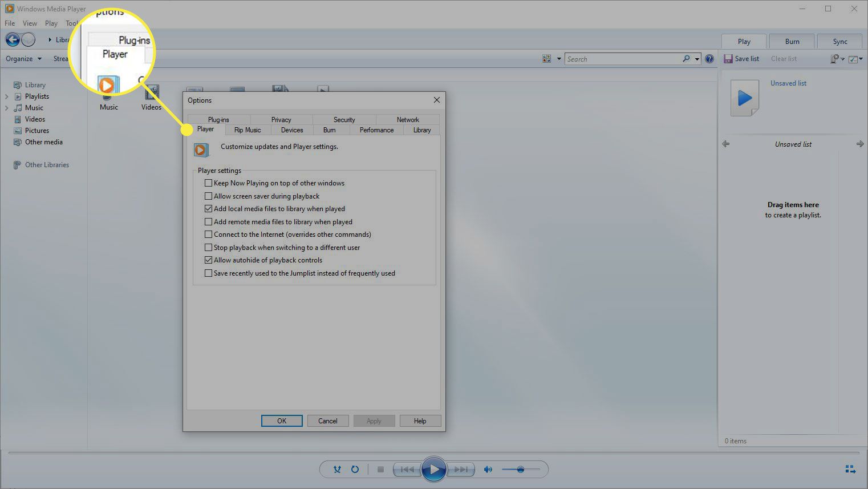Click the Unsaved list link
Screen dimensions: 868x489
tap(788, 83)
